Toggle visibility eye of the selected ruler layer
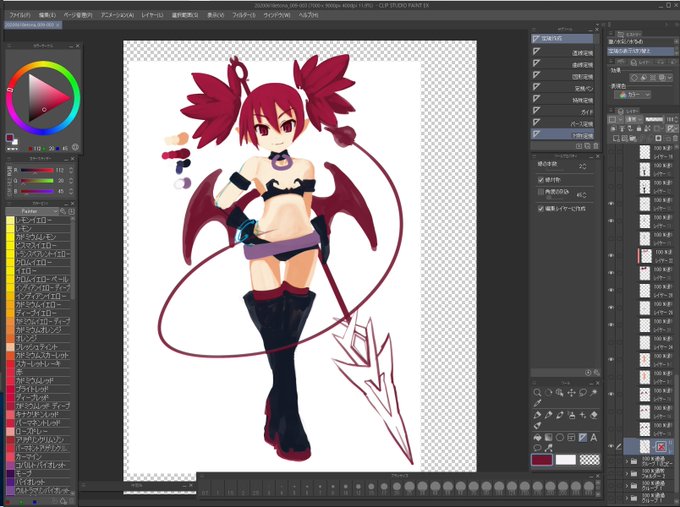 611,446
